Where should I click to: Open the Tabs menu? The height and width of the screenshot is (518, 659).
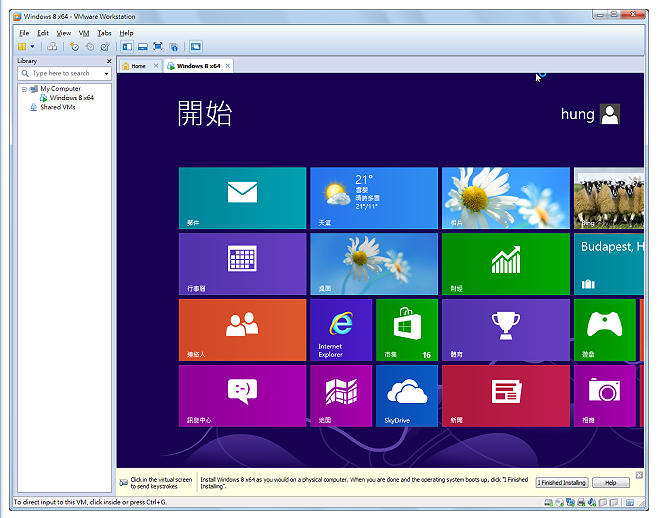pos(104,33)
